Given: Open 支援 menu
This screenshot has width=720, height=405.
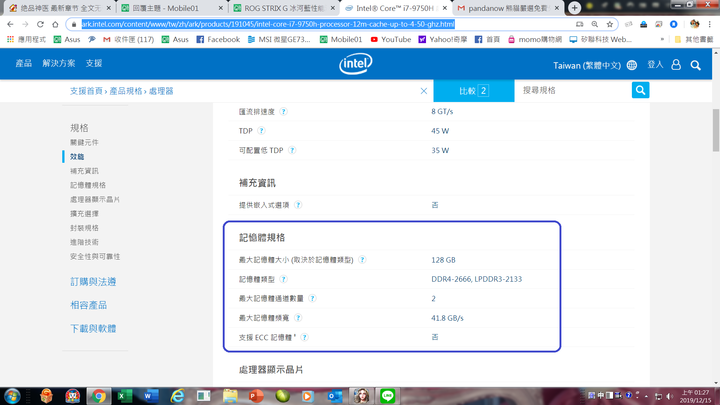Looking at the screenshot, I should pos(94,63).
